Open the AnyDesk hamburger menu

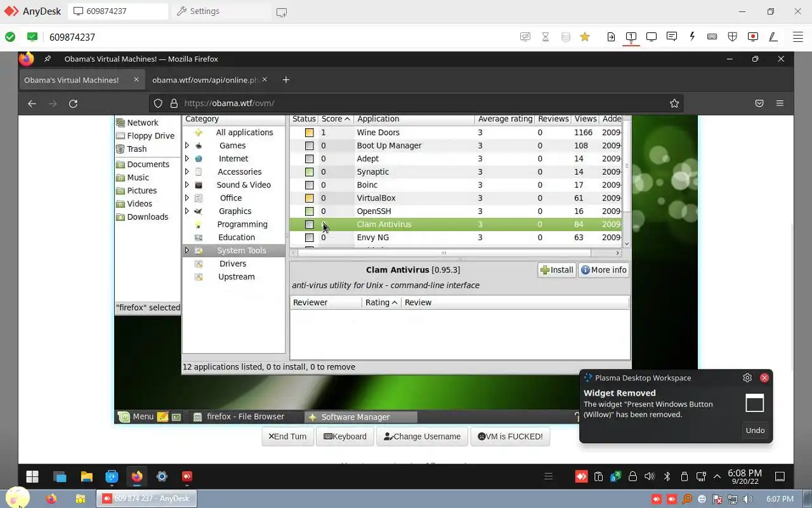797,37
